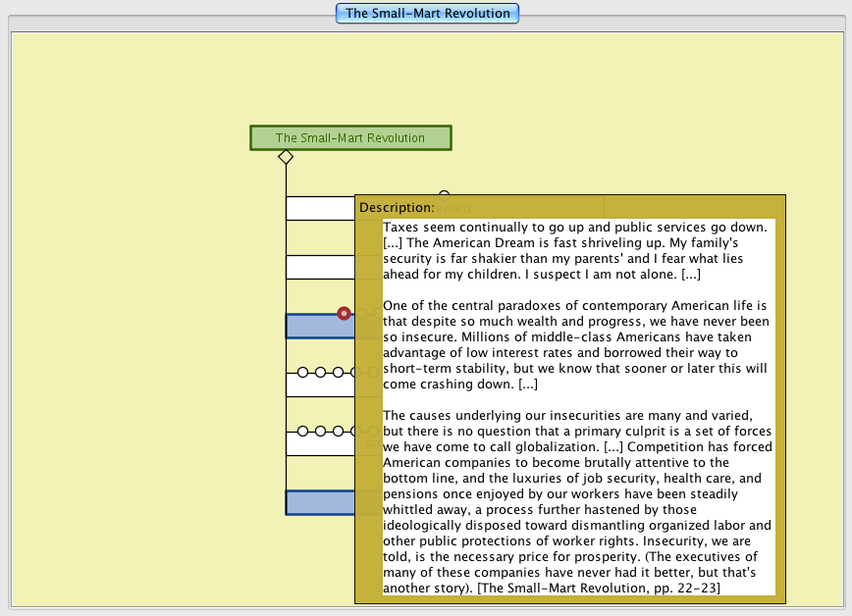Select the fourth white node box
Screen dimensions: 852x616
(319, 385)
